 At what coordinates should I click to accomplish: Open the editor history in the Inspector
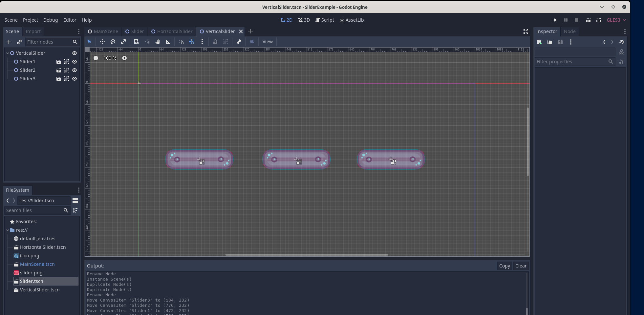coord(621,42)
